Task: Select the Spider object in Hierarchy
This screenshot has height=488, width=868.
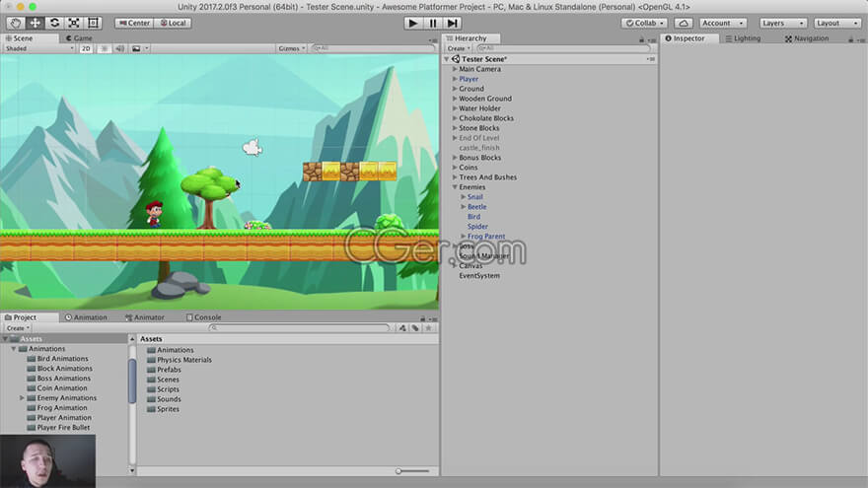Action: pyautogui.click(x=477, y=227)
